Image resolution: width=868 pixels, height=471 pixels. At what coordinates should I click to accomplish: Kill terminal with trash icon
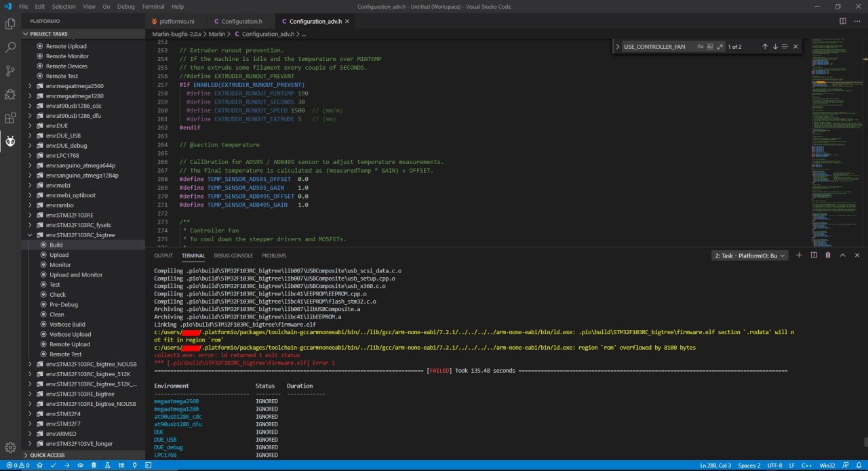coord(828,255)
